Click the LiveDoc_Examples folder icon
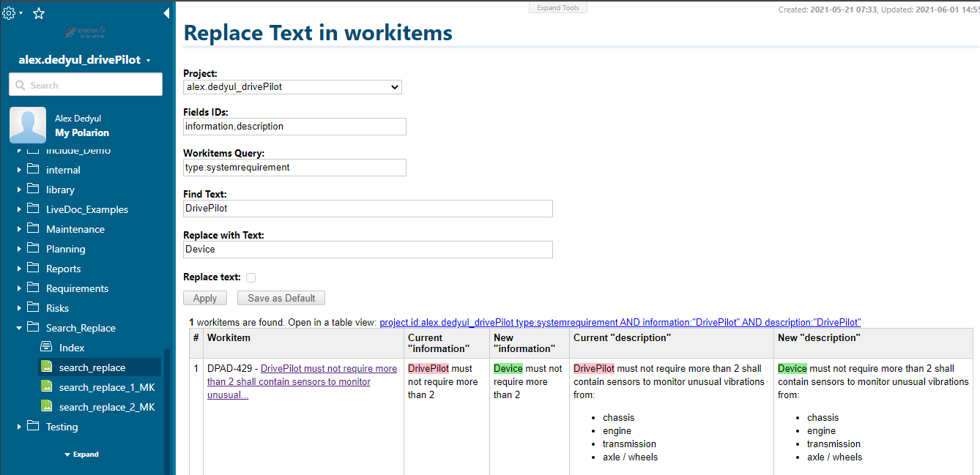Viewport: 980px width, 475px height. pyautogui.click(x=32, y=209)
